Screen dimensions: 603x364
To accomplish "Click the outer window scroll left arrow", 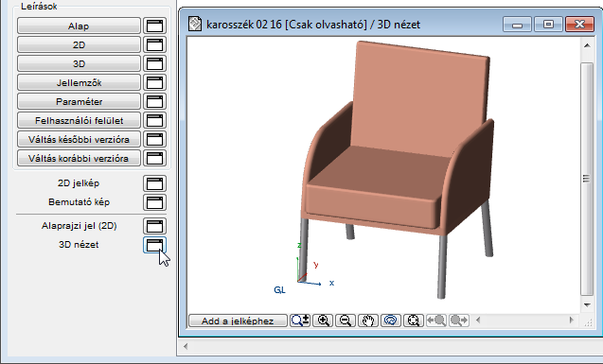I will point(186,346).
